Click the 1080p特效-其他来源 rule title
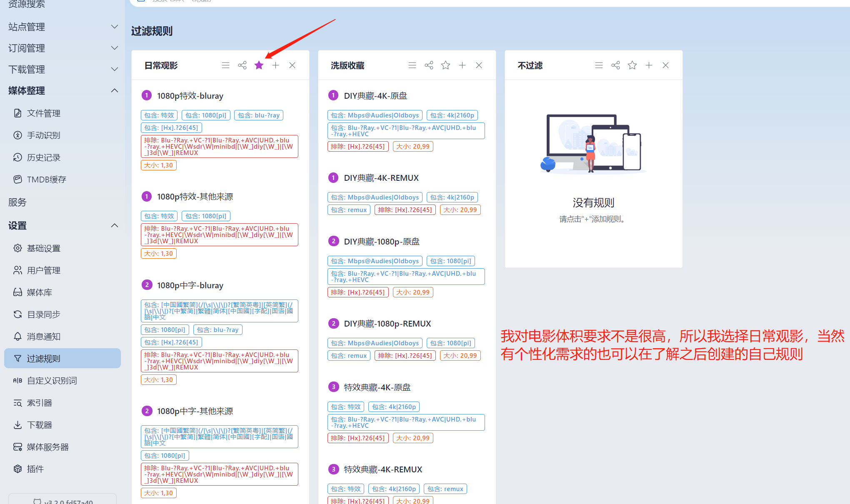The width and height of the screenshot is (850, 504). click(195, 197)
